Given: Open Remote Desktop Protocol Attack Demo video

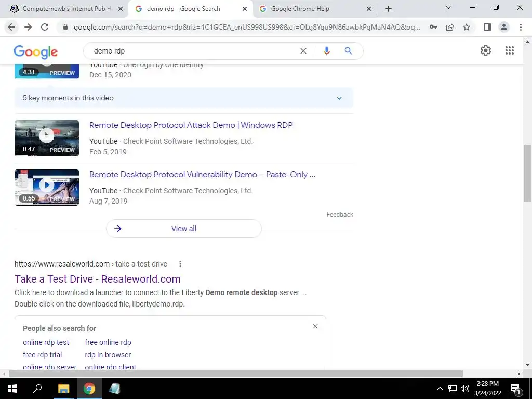Looking at the screenshot, I should [x=191, y=125].
